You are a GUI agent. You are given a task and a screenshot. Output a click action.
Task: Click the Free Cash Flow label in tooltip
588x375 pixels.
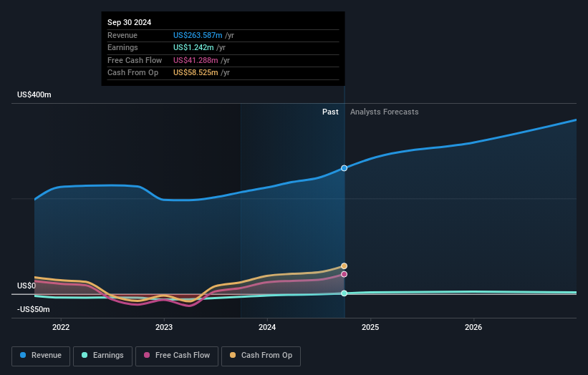pyautogui.click(x=135, y=60)
